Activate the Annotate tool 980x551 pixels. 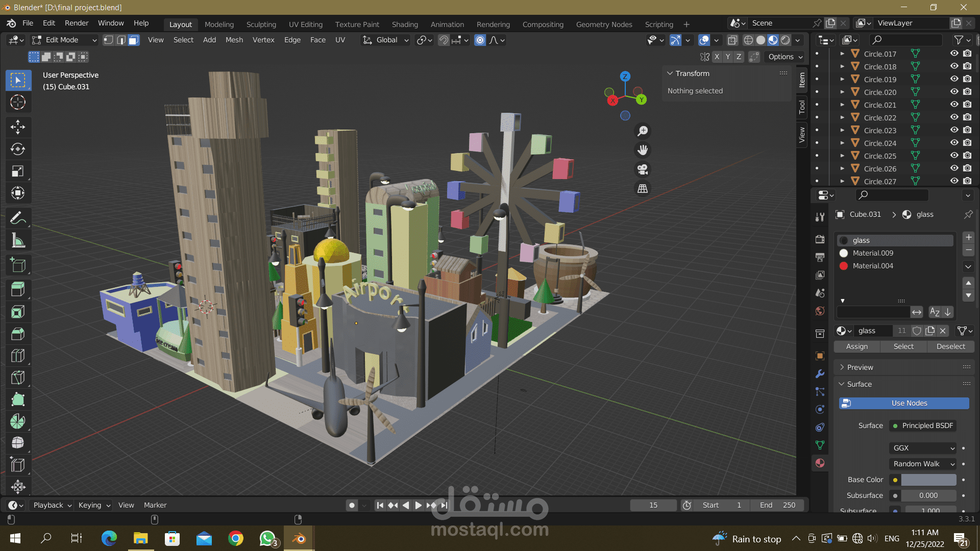(x=18, y=218)
